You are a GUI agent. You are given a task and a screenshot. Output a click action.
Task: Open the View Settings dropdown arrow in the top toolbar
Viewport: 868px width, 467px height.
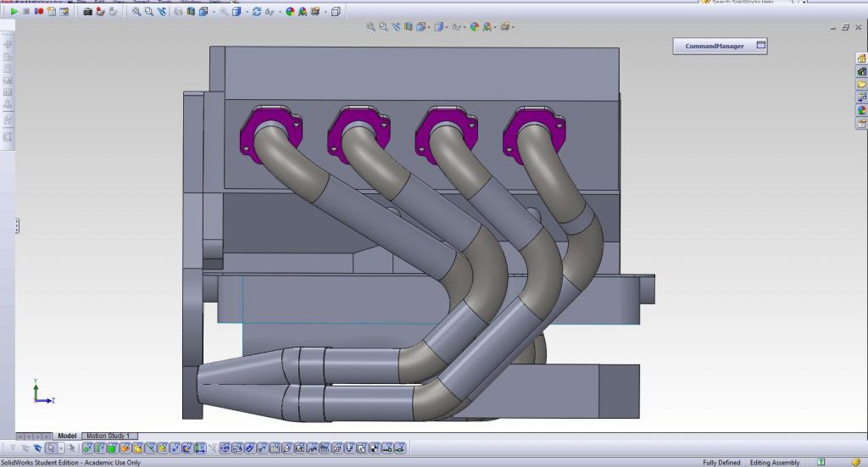coord(325,12)
